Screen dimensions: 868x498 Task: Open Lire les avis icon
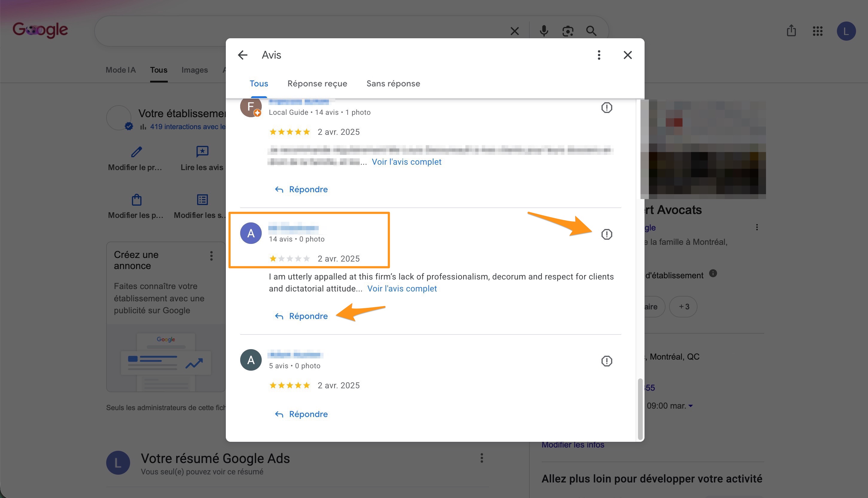pos(202,151)
